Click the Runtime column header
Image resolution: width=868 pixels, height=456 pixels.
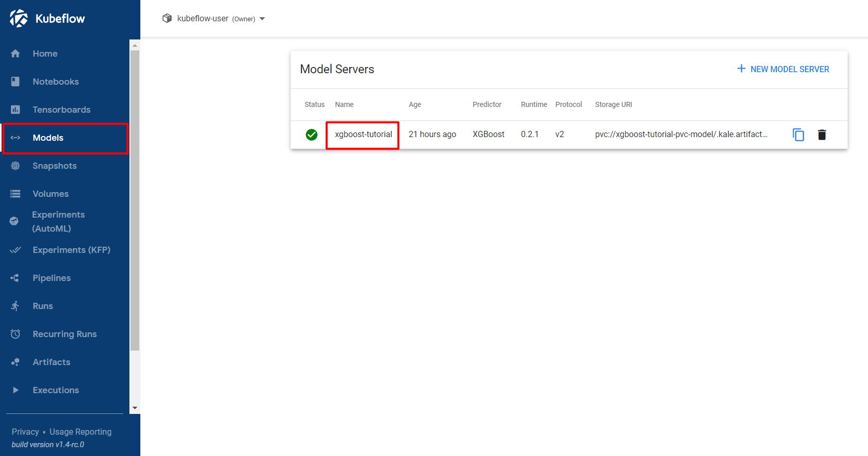534,104
